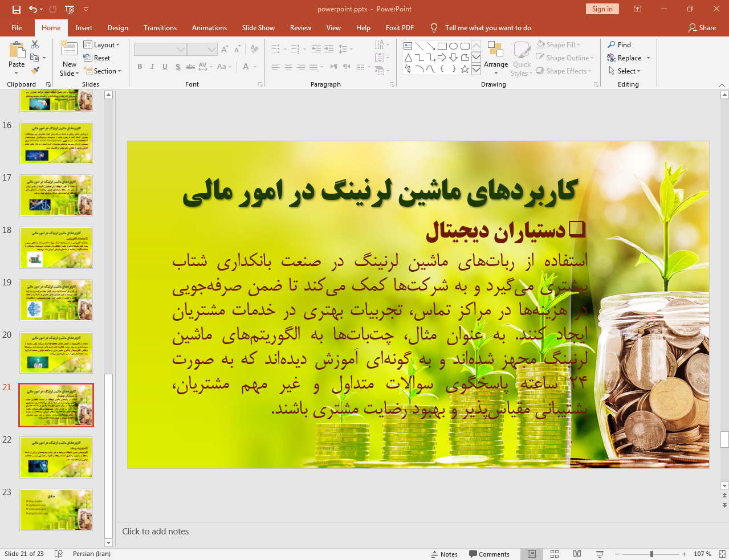This screenshot has width=729, height=560.
Task: Insert a rectangle shape from gallery
Action: coord(442,46)
